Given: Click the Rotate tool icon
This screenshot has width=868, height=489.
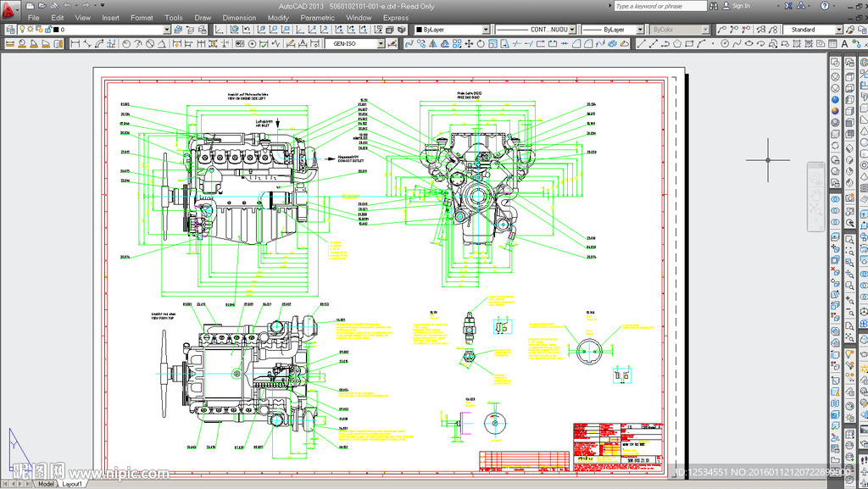Looking at the screenshot, I should pos(481,44).
